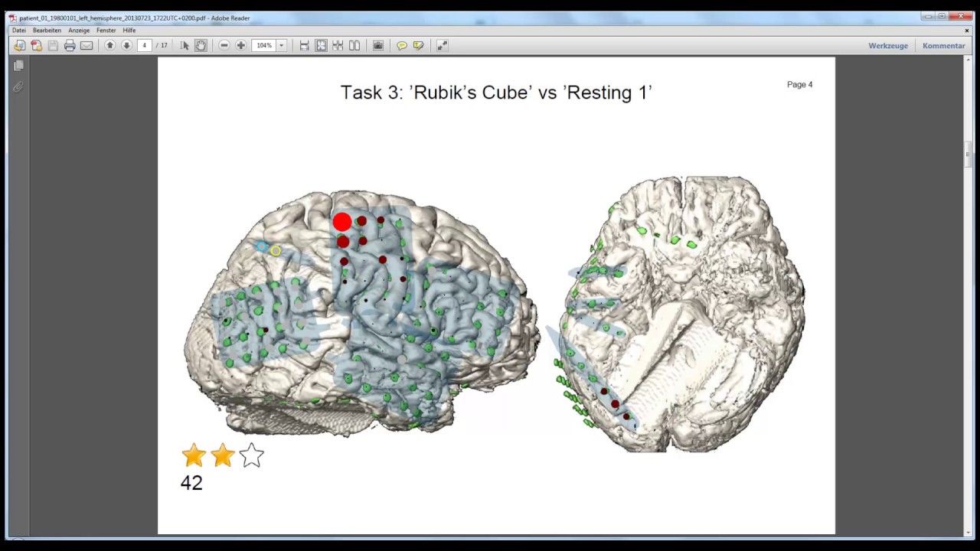Choose the hand pan tool

pyautogui.click(x=201, y=46)
